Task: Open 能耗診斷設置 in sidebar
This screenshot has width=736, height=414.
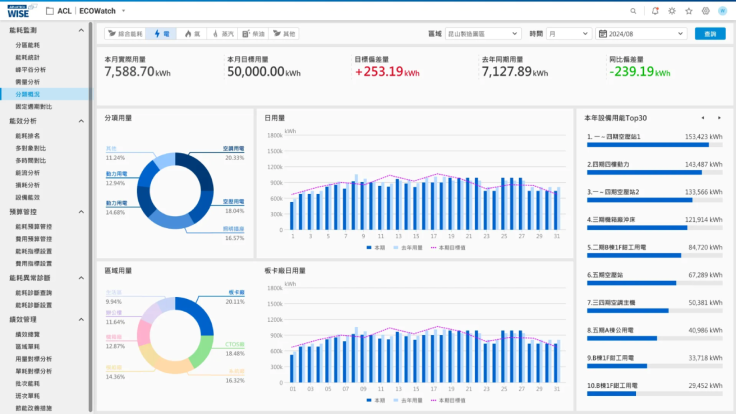Action: (33, 305)
